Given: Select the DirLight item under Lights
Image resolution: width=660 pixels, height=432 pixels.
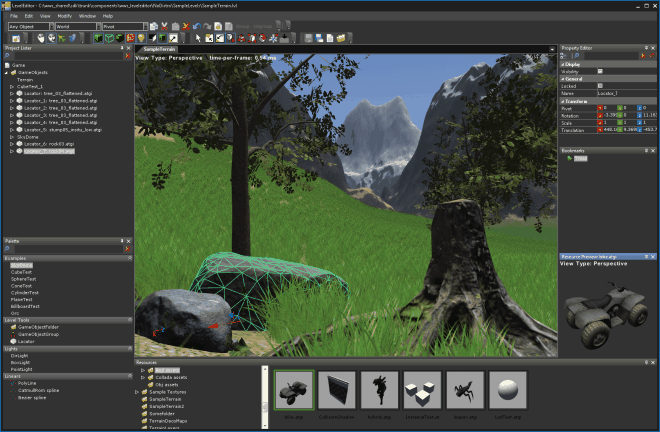Looking at the screenshot, I should [x=19, y=356].
